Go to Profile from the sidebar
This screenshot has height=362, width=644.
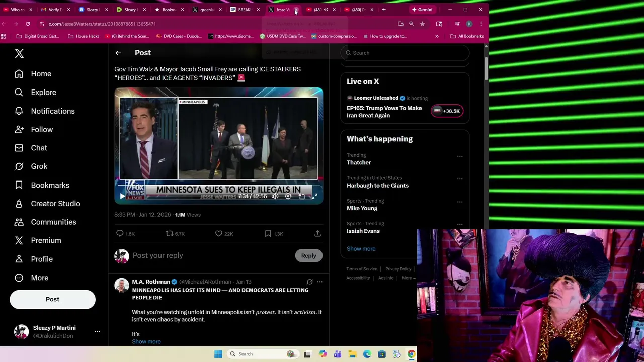pos(34,259)
